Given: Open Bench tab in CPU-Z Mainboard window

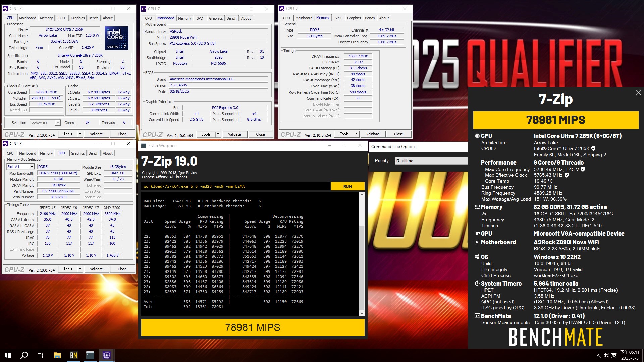Looking at the screenshot, I should click(x=231, y=18).
